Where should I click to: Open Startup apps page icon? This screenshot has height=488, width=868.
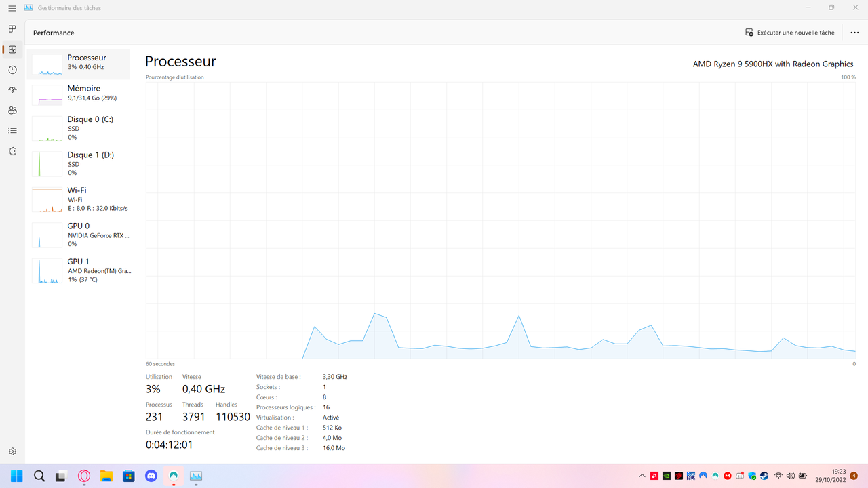point(12,90)
